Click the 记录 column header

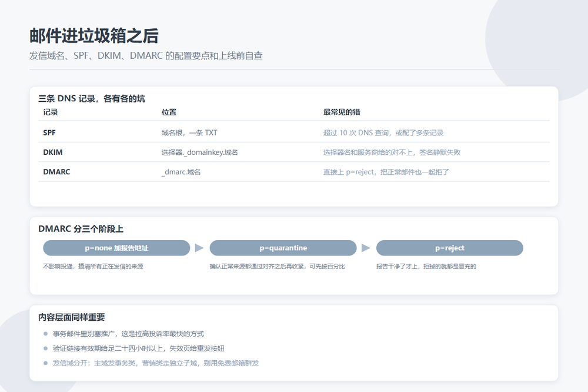click(x=51, y=112)
